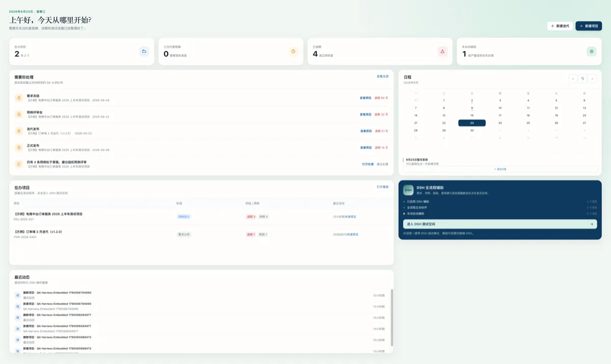The width and height of the screenshot is (611, 364).
Task: Click the warning triangle icon in 已逾期 card
Action: pyautogui.click(x=442, y=51)
